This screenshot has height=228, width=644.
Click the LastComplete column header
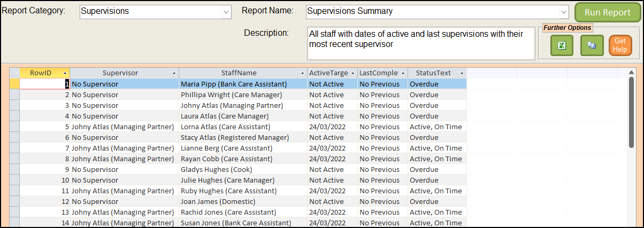point(379,73)
